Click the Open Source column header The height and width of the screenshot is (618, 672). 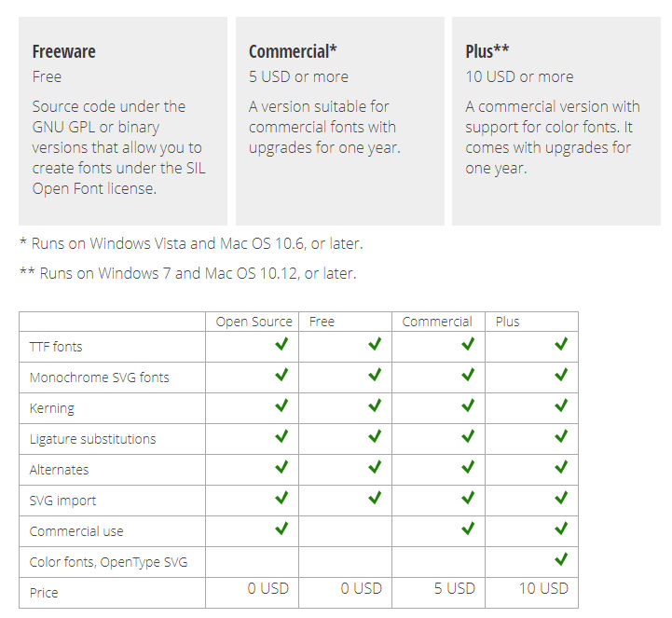(254, 322)
